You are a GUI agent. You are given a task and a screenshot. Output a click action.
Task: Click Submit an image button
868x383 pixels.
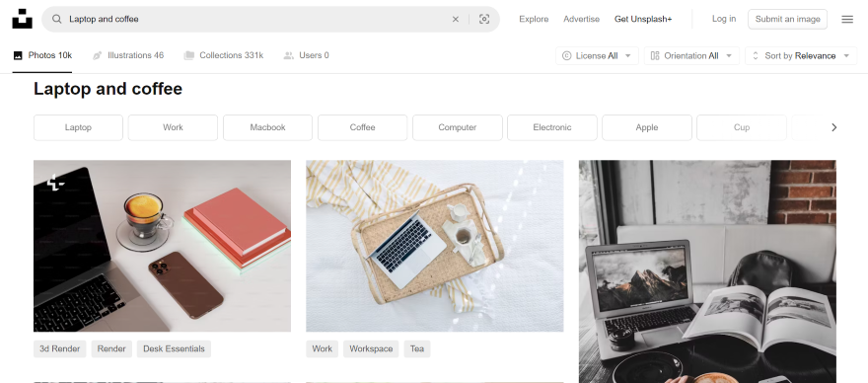(787, 19)
